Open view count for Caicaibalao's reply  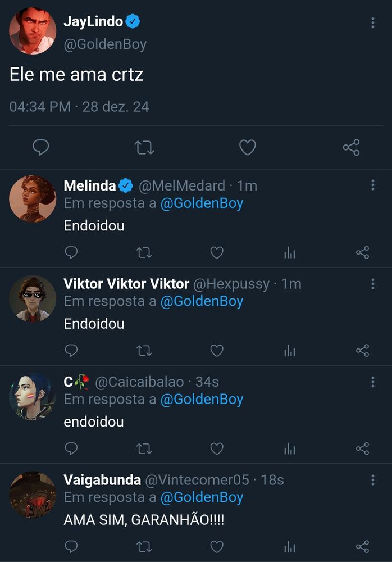pyautogui.click(x=289, y=448)
